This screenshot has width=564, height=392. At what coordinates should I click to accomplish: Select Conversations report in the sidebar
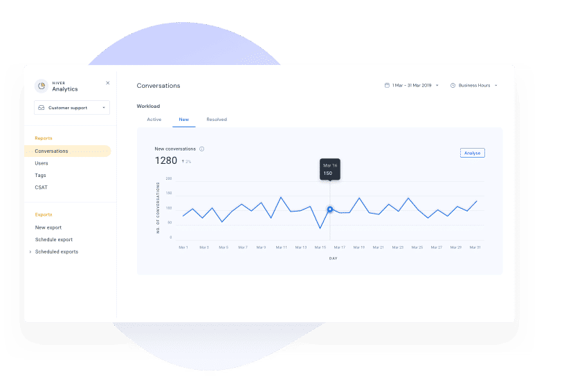point(67,151)
